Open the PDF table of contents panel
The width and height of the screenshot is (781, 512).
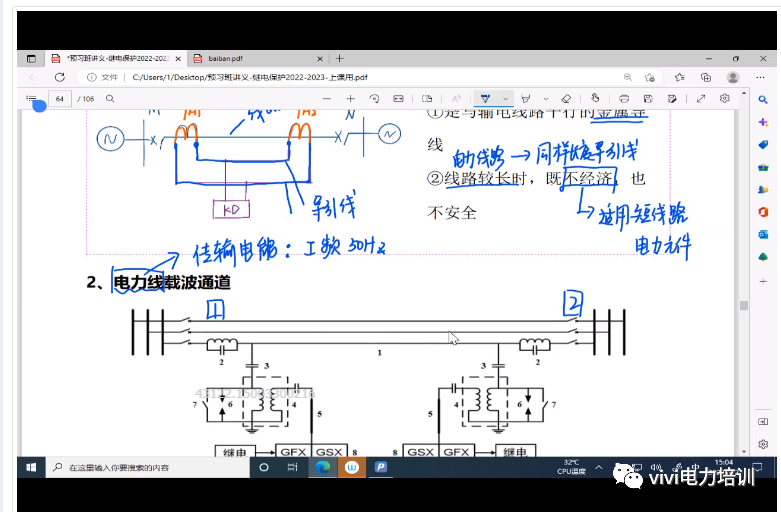[31, 99]
